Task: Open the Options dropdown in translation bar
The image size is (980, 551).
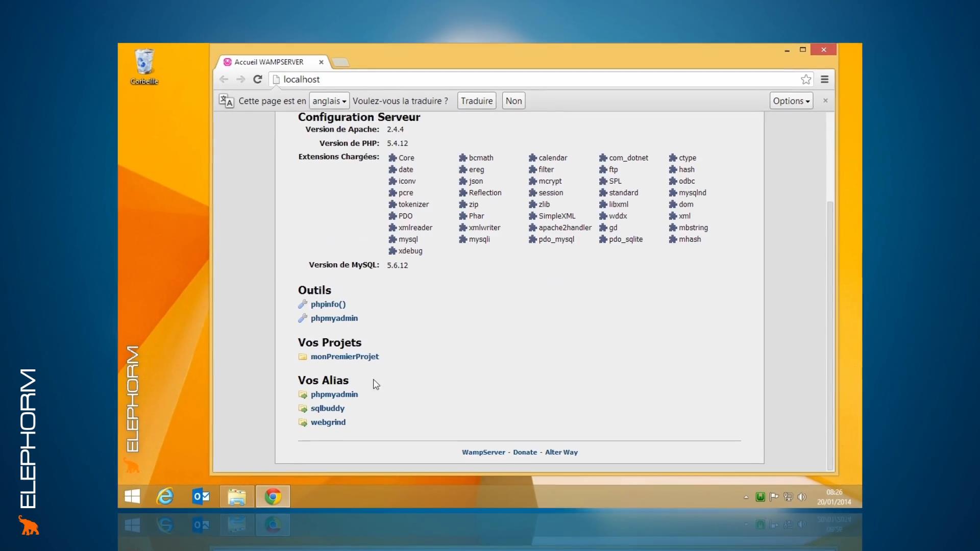Action: (790, 101)
